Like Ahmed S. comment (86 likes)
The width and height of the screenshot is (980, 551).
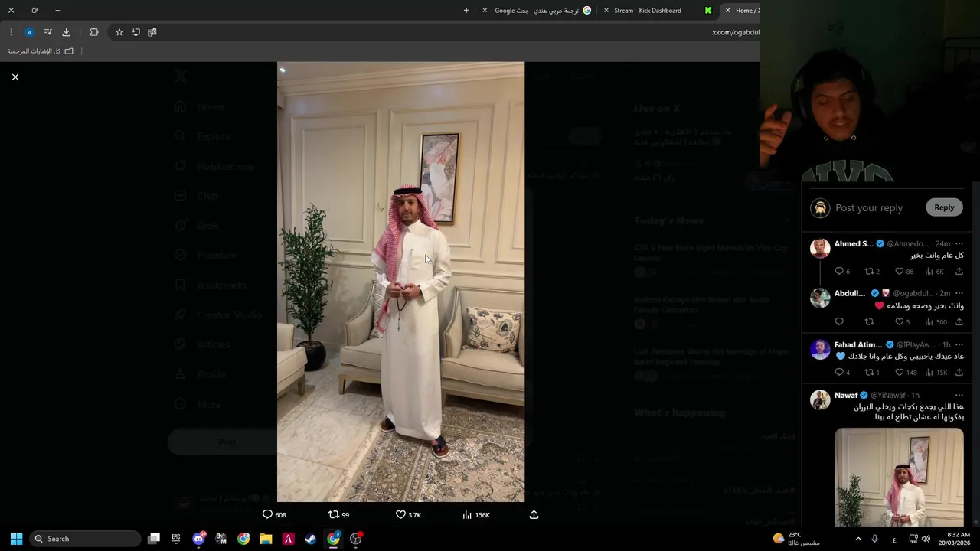tap(904, 272)
